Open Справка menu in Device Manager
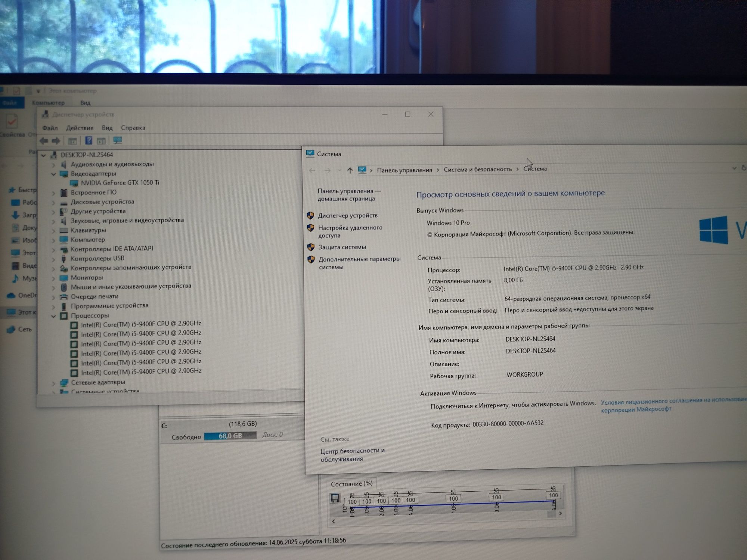The width and height of the screenshot is (747, 560). (x=133, y=128)
